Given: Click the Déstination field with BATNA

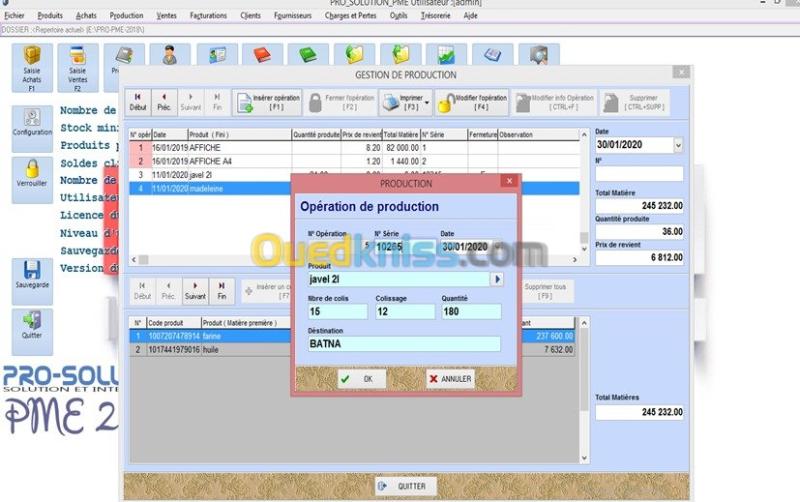Looking at the screenshot, I should [x=404, y=344].
